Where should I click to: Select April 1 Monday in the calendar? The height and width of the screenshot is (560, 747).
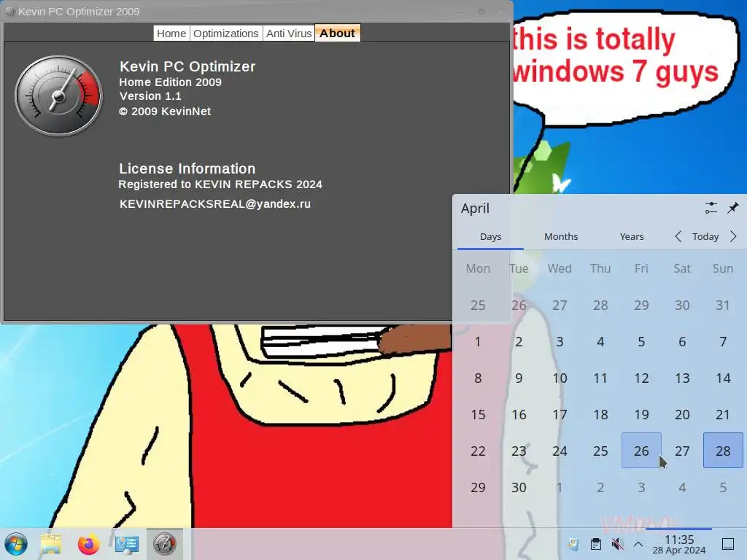[x=478, y=341]
